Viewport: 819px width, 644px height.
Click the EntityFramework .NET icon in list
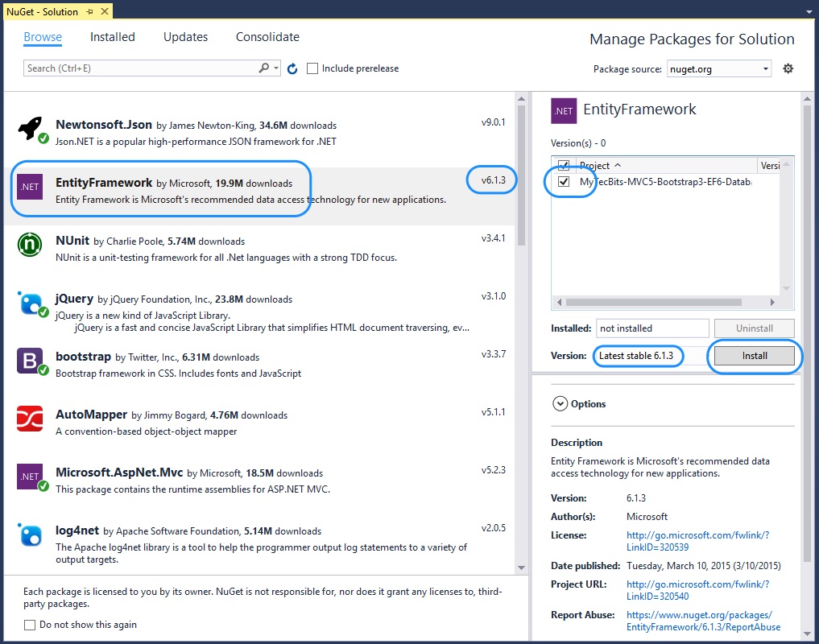click(x=30, y=187)
